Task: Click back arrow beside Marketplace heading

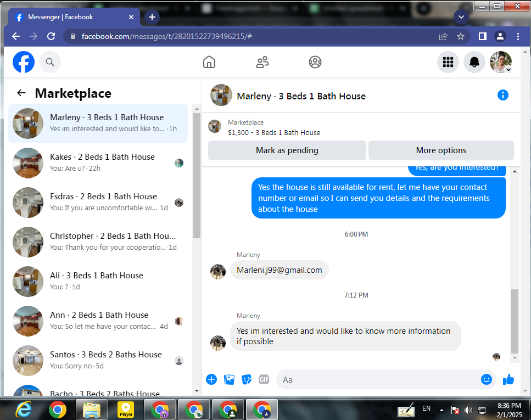Action: 21,93
